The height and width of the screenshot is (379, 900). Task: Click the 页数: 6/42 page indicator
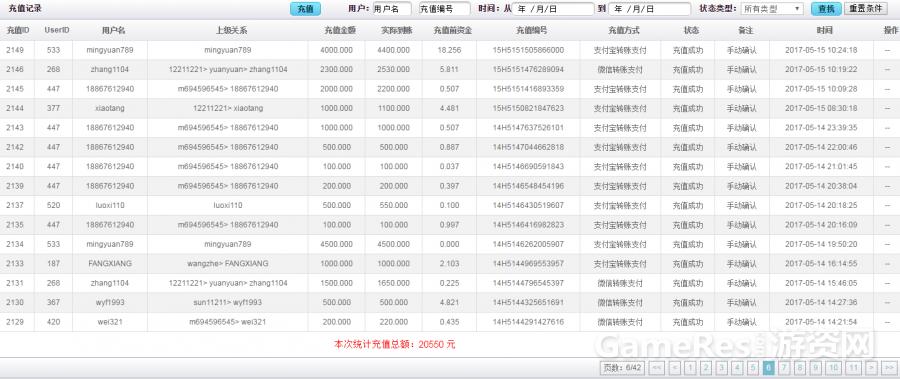pyautogui.click(x=622, y=368)
